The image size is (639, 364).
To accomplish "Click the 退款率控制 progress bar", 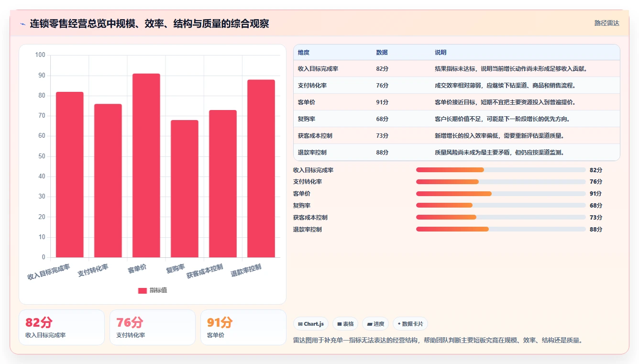I will pyautogui.click(x=501, y=229).
